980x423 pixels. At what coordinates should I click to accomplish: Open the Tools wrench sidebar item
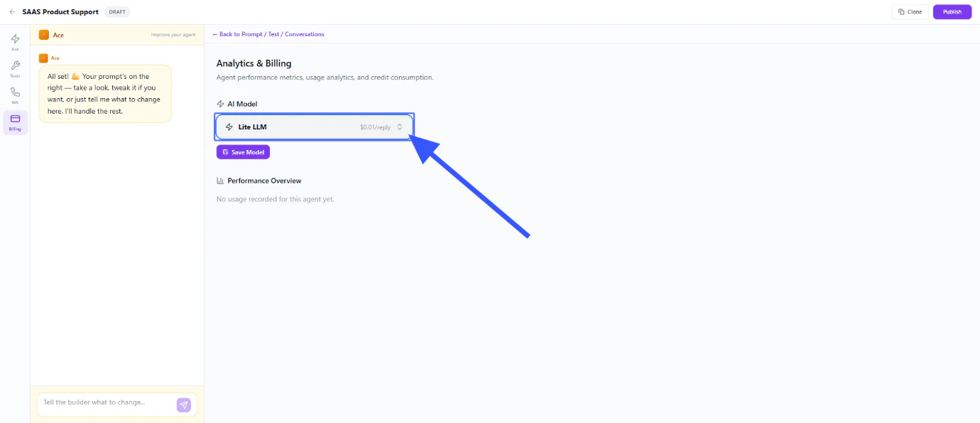click(x=15, y=69)
